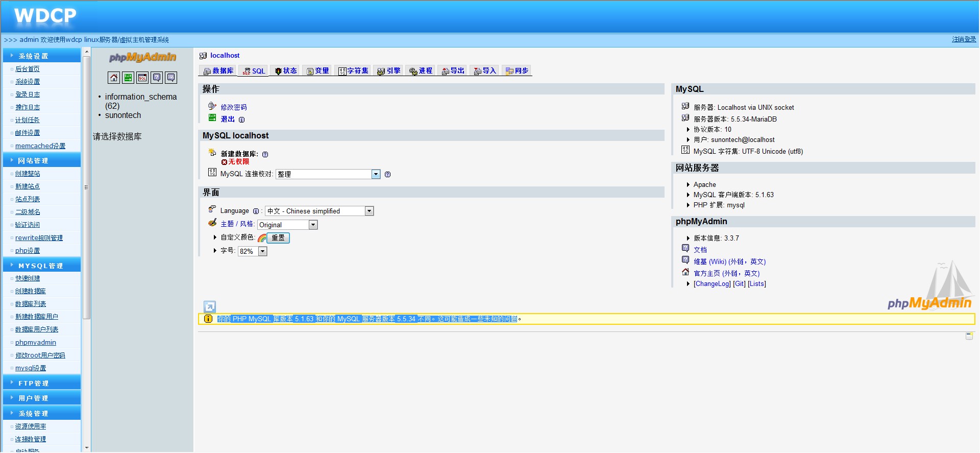Click the 系统管理 sidebar section header
The height and width of the screenshot is (453, 980).
click(42, 413)
